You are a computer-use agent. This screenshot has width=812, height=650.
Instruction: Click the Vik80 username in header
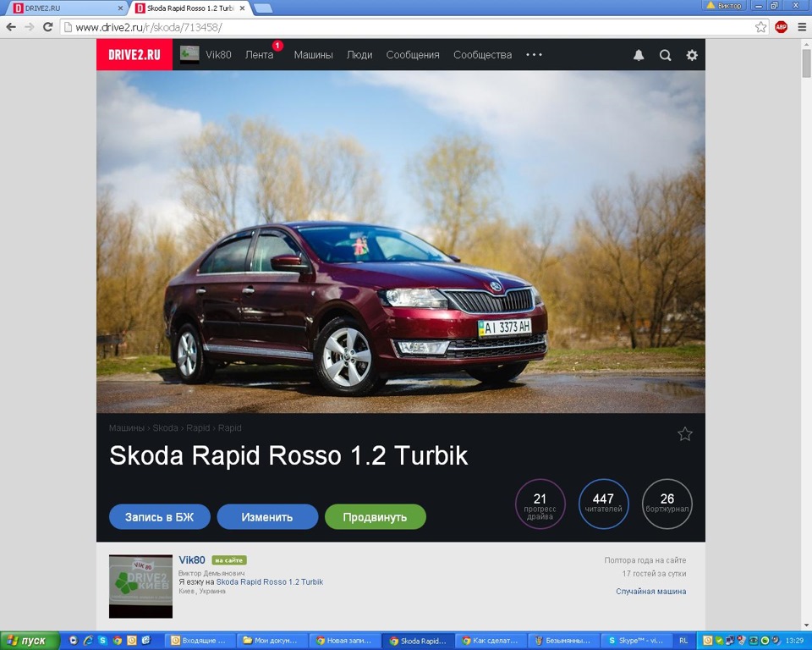218,55
